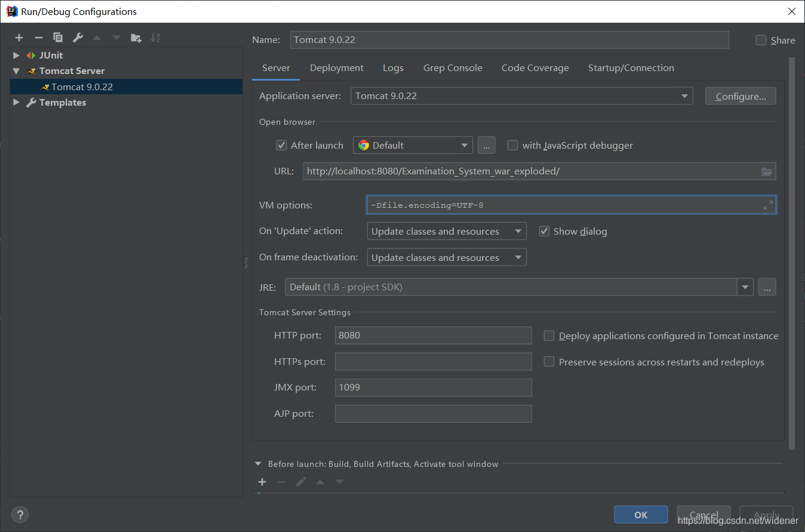This screenshot has height=532, width=805.
Task: Click the HTTP port field
Action: (434, 336)
